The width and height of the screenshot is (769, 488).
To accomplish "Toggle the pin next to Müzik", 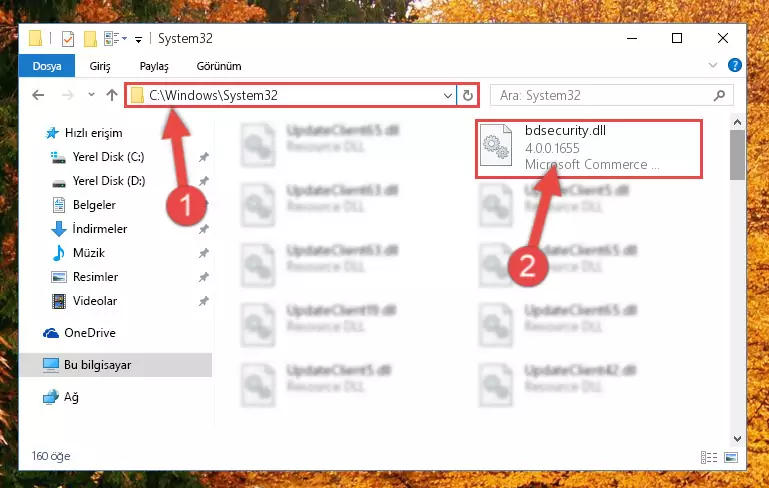I will (x=204, y=253).
